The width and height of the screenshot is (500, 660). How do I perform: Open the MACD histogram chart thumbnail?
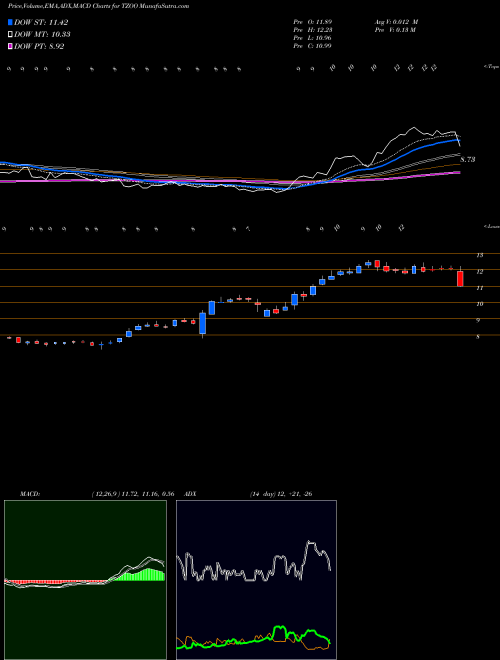pos(85,580)
